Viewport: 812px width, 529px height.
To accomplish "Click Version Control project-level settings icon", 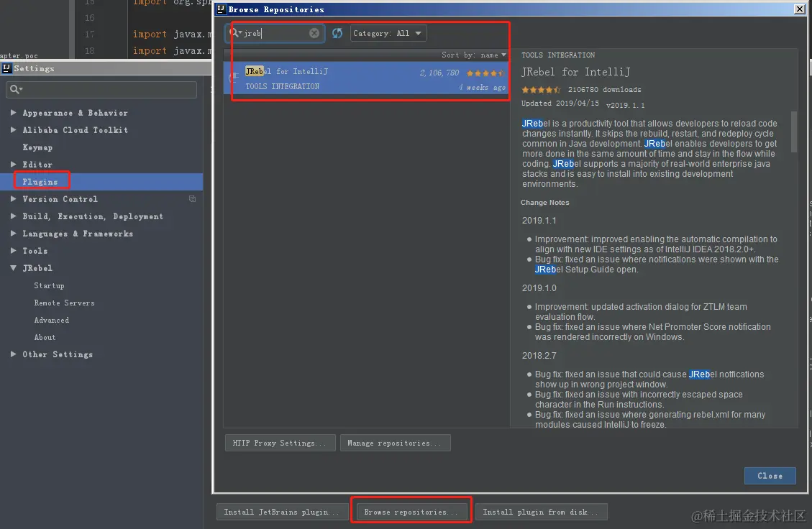I will pyautogui.click(x=192, y=199).
